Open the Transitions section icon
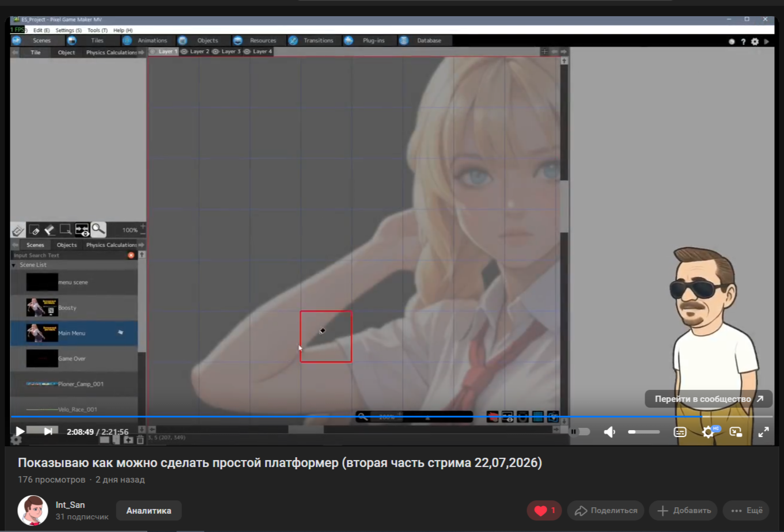Viewport: 784px width, 532px height. (x=293, y=40)
